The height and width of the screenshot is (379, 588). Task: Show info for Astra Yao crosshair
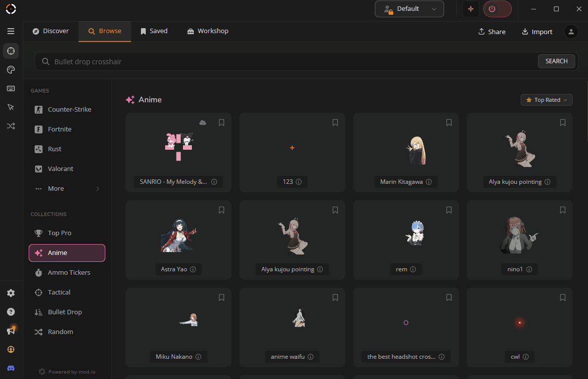click(x=193, y=269)
